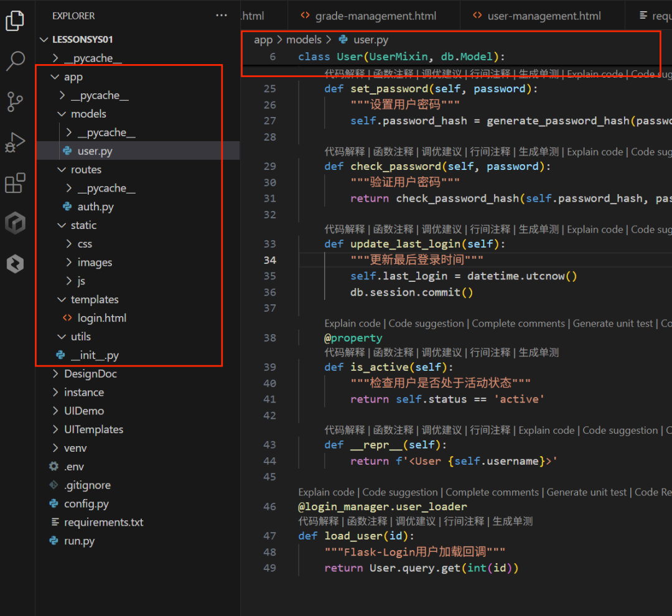Expand the DesignDoc folder
672x616 pixels.
tap(55, 374)
